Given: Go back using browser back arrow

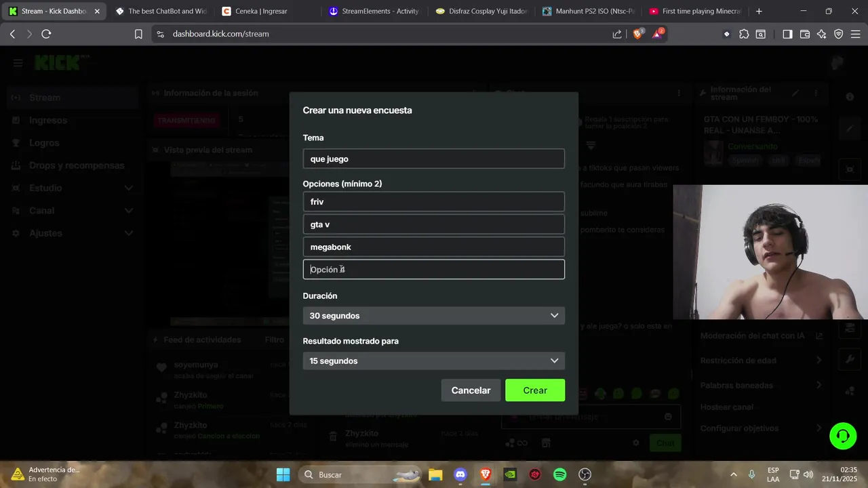Looking at the screenshot, I should (12, 34).
